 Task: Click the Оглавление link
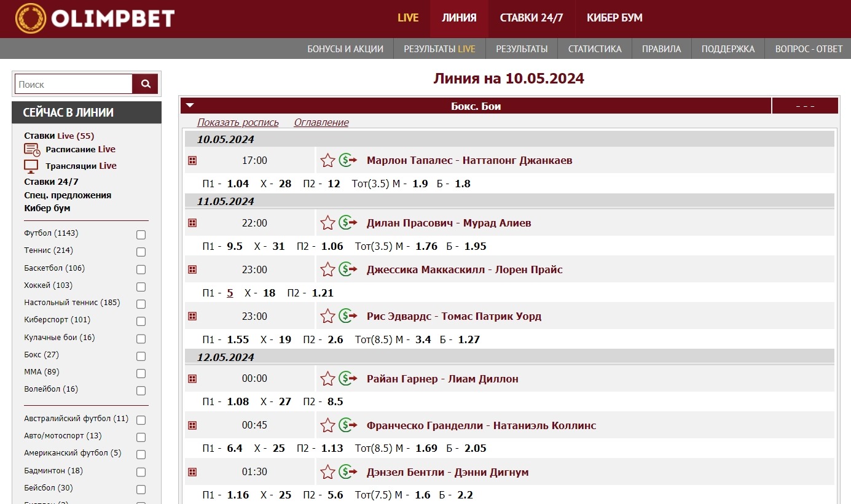pyautogui.click(x=321, y=122)
